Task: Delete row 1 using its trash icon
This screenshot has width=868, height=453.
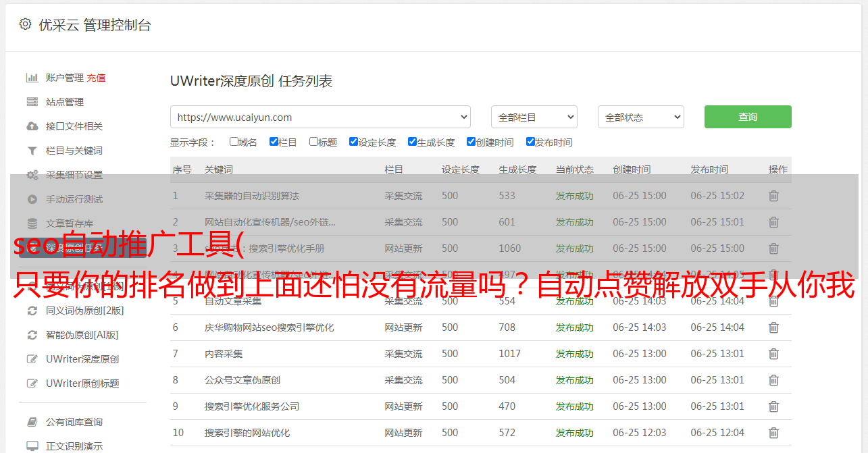Action: (x=773, y=196)
